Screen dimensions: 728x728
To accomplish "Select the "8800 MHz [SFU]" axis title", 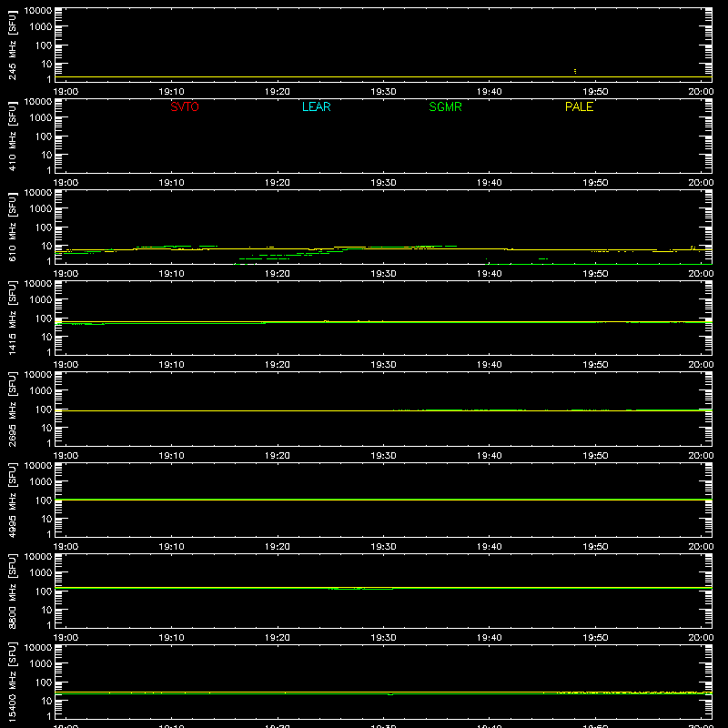I will coord(12,591).
